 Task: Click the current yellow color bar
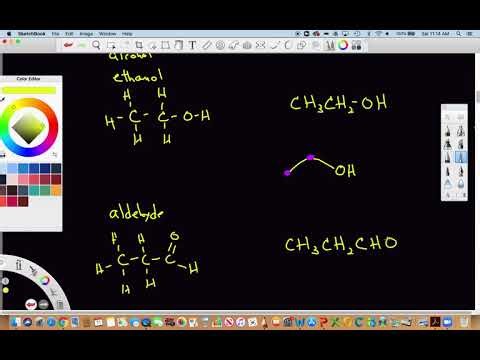pyautogui.click(x=29, y=90)
